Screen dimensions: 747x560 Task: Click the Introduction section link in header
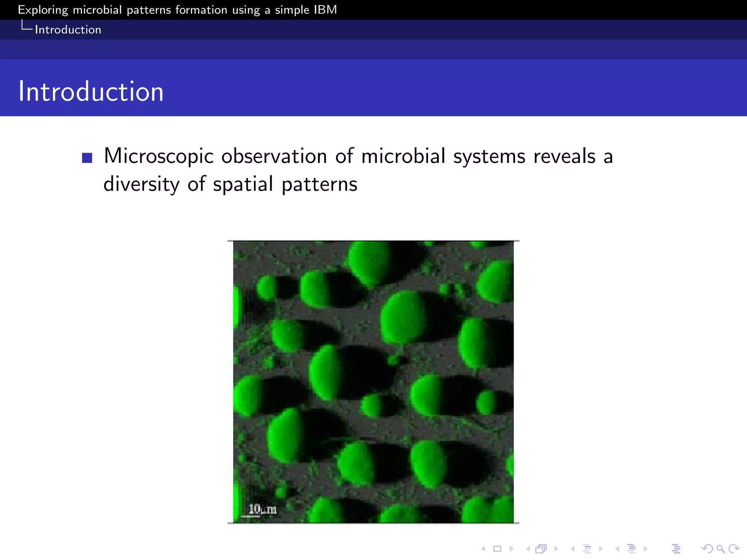(x=68, y=30)
